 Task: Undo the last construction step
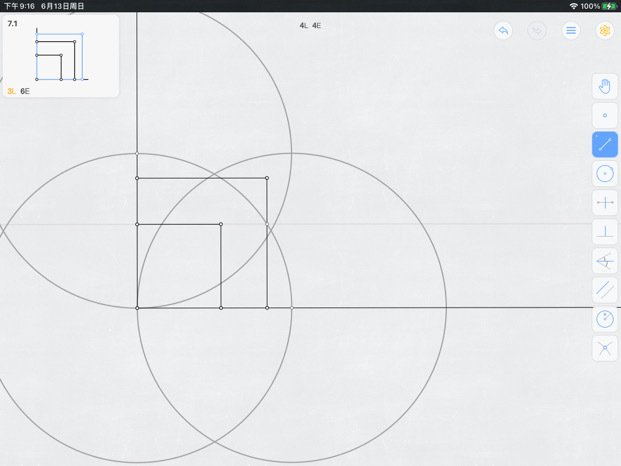(503, 30)
